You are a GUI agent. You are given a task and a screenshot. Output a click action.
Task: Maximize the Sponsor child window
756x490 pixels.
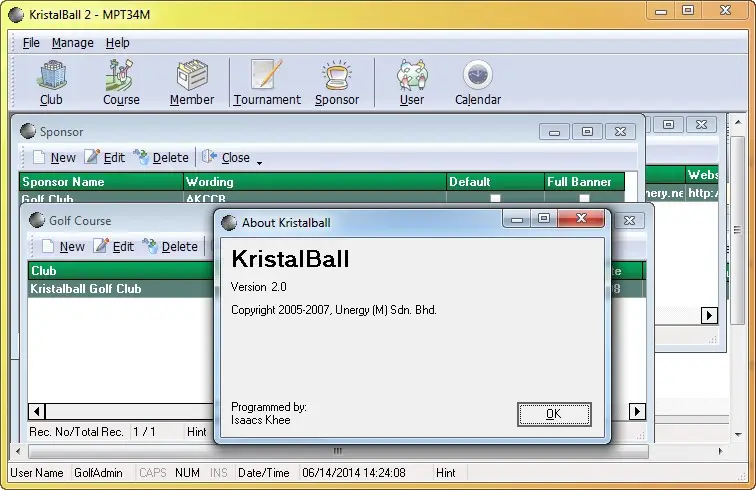coord(587,132)
